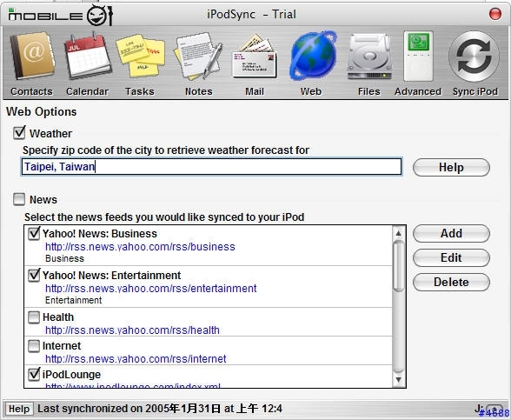
Task: Click 'Specify zip code of the city' label
Action: tap(166, 150)
